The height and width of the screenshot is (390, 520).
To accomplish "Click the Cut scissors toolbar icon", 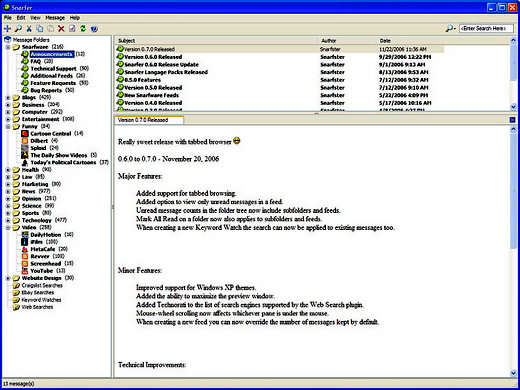I will click(x=29, y=29).
